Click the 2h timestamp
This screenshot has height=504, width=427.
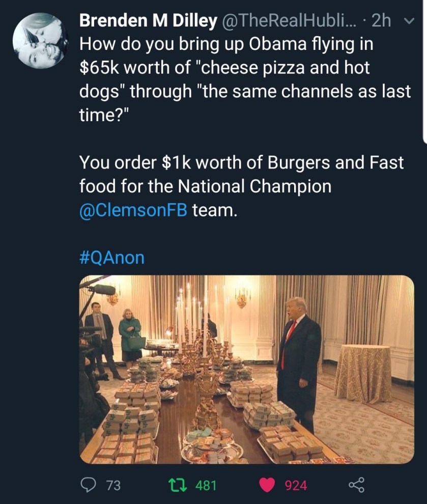tap(381, 21)
